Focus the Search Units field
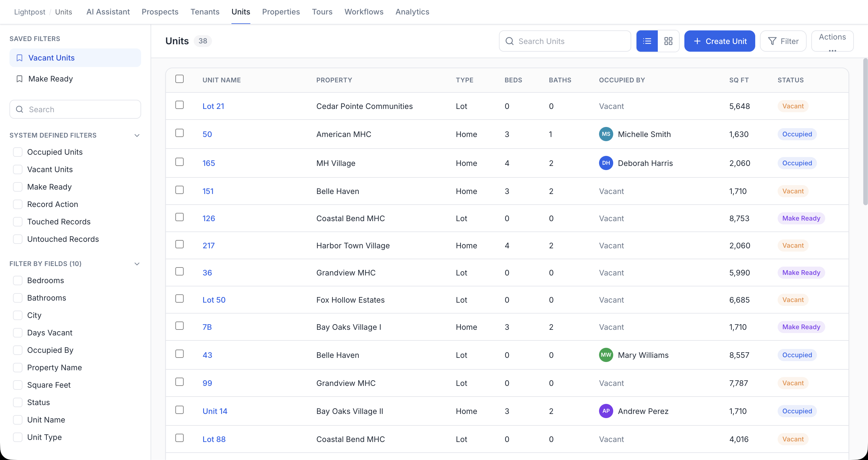Image resolution: width=868 pixels, height=460 pixels. (565, 41)
